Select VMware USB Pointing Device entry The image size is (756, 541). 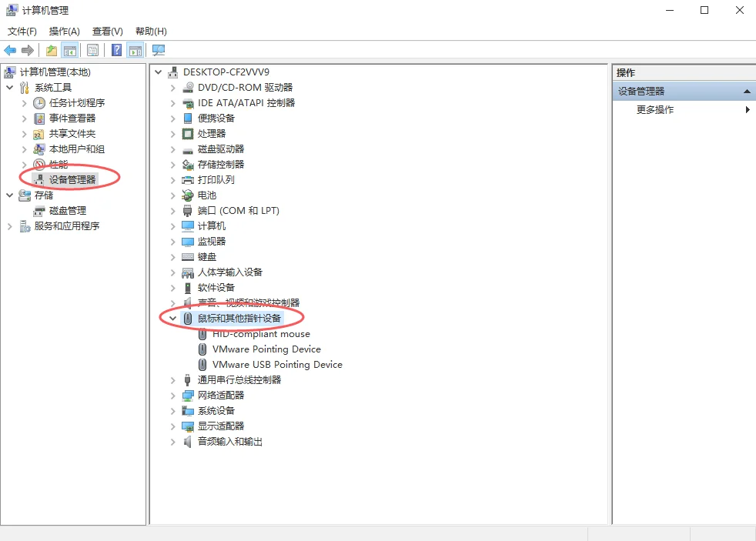277,365
